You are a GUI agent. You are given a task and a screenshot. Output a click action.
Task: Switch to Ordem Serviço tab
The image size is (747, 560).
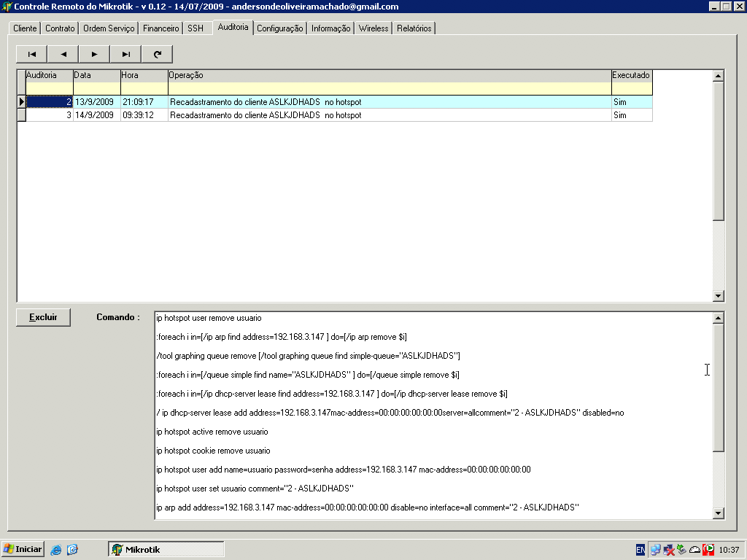(109, 28)
